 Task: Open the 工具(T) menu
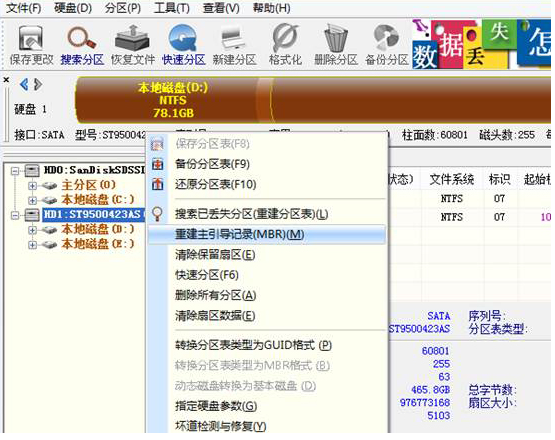point(172,8)
